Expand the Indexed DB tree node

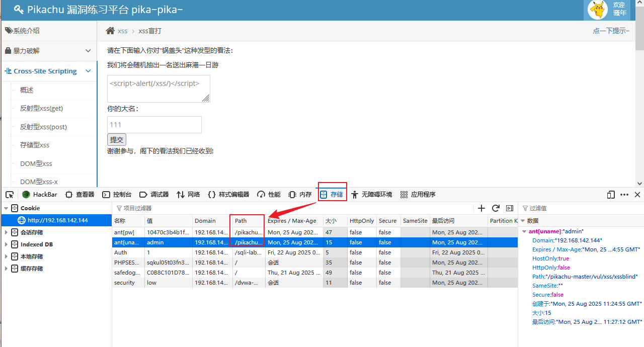(x=6, y=244)
